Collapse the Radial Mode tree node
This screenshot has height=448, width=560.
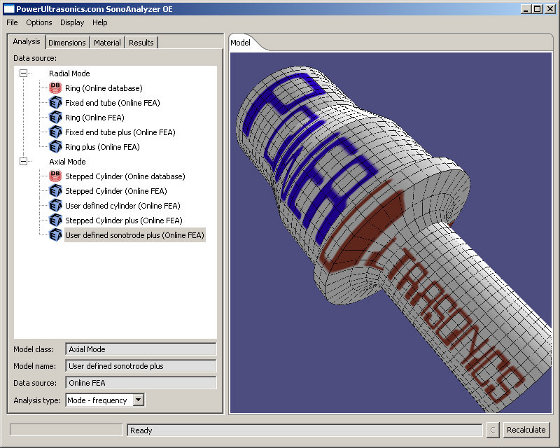[23, 73]
